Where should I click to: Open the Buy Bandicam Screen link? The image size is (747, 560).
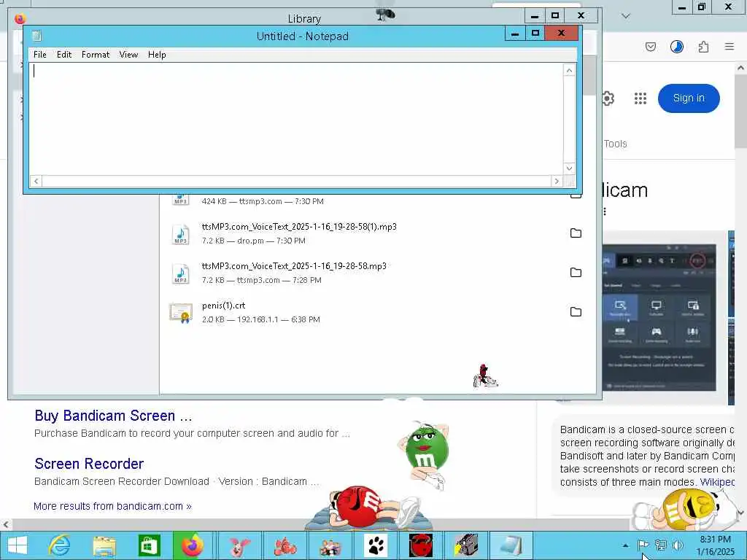click(113, 416)
